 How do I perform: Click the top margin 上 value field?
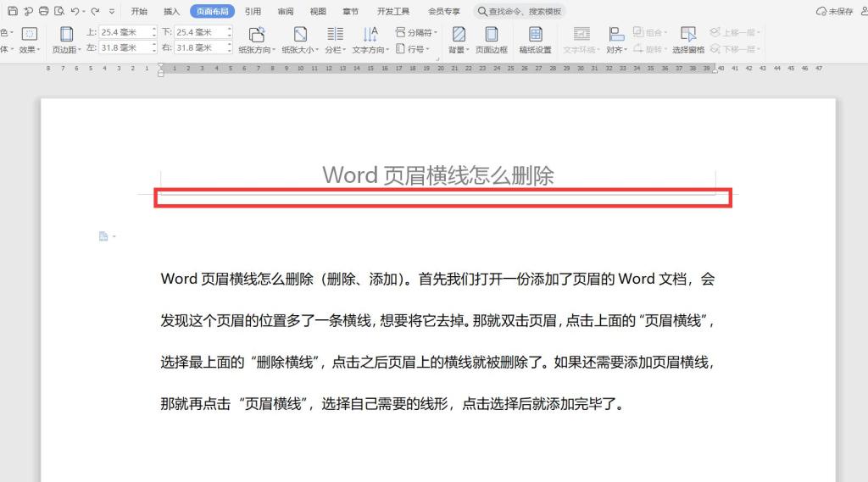tap(125, 32)
